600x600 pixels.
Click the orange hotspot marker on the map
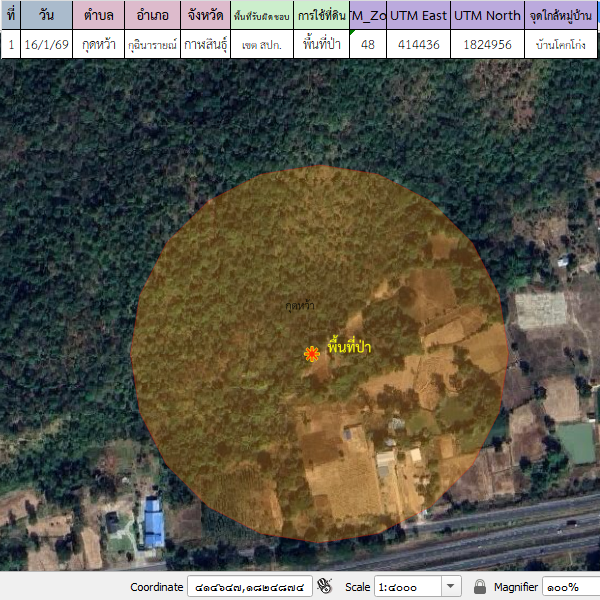point(312,353)
